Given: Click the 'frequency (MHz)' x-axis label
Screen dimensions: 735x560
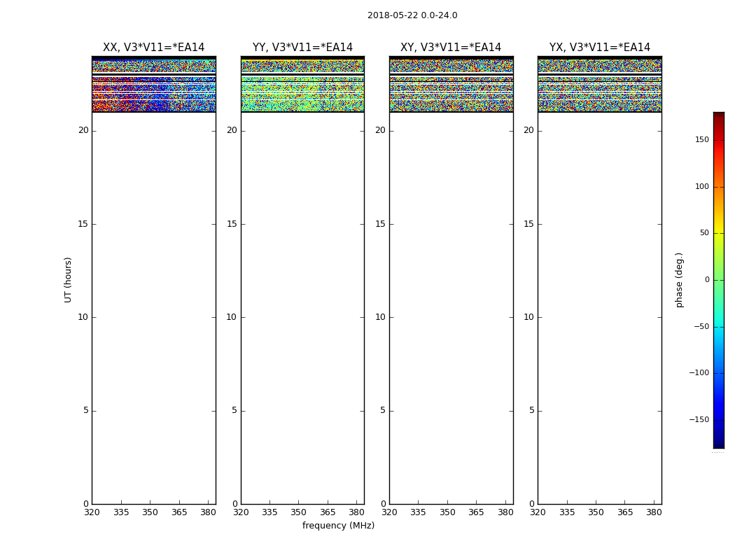Looking at the screenshot, I should tap(338, 526).
